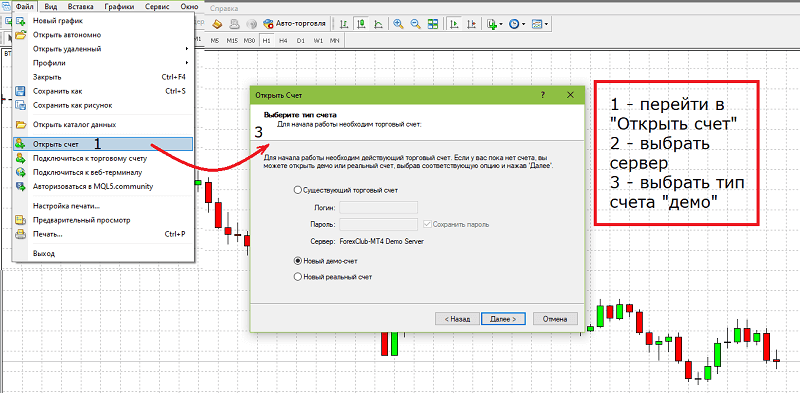Screen dimensions: 800x393
Task: Open the Справка menu
Action: point(223,9)
